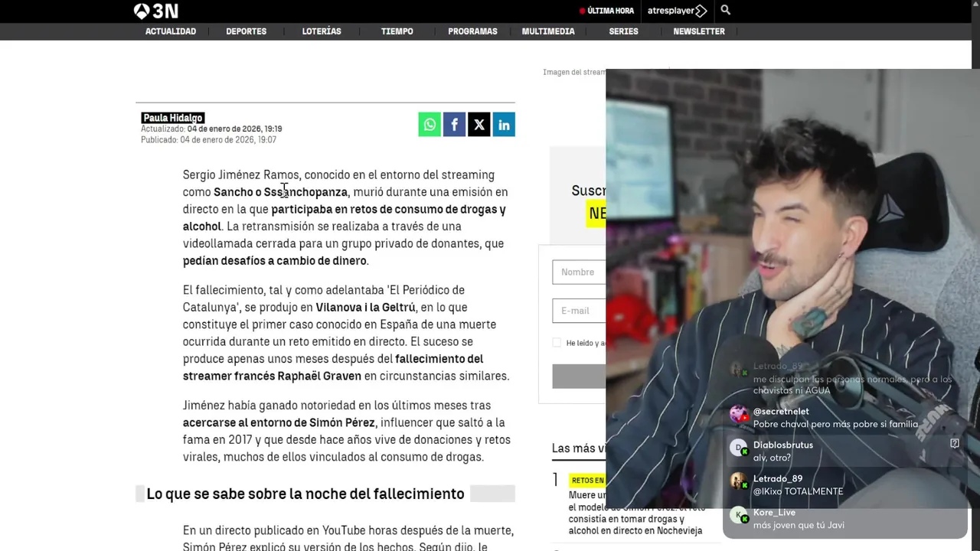
Task: Click 'acercarse al entorno de Simón Pérez' text
Action: tap(279, 422)
